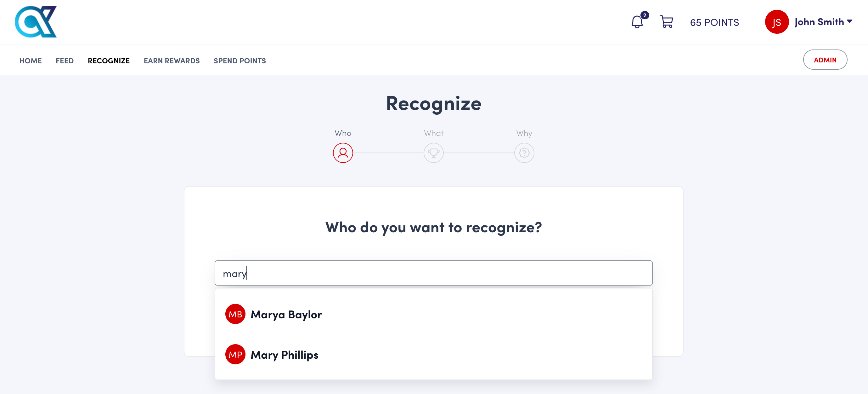Click the MB avatar for Marya Baylor

[x=235, y=314]
